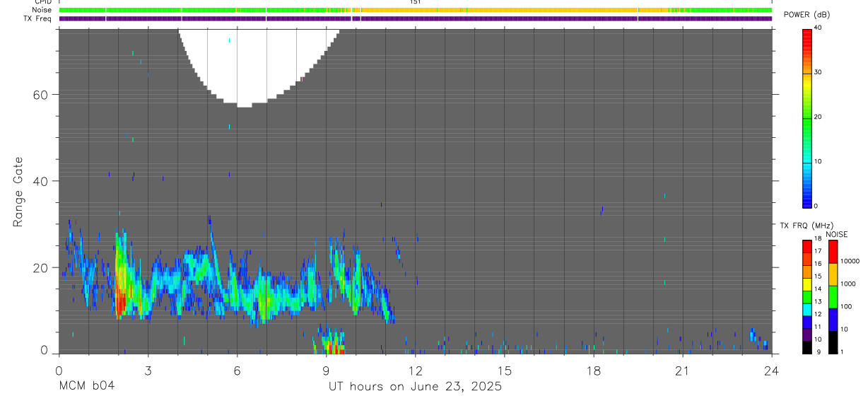Click the 21 tick on UT hours axis
Image resolution: width=868 pixels, height=401 pixels.
pyautogui.click(x=683, y=371)
